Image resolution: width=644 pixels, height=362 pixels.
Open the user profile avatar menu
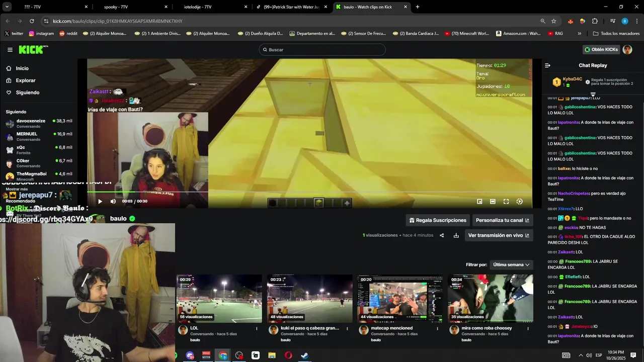[627, 50]
